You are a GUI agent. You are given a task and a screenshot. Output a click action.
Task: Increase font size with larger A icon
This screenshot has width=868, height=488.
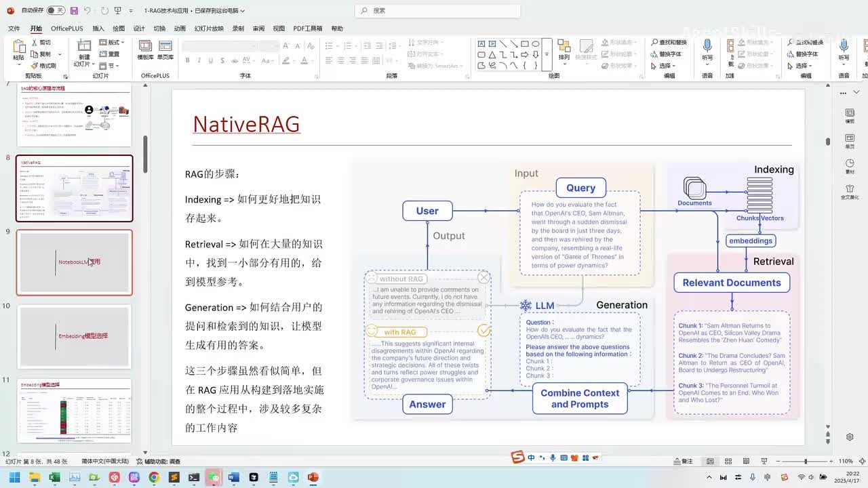click(x=286, y=45)
